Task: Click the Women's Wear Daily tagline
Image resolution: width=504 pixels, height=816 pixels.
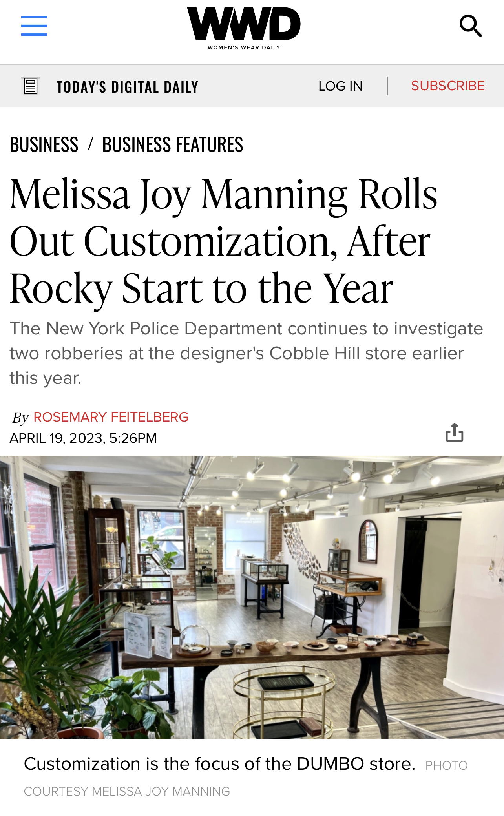Action: (x=244, y=47)
